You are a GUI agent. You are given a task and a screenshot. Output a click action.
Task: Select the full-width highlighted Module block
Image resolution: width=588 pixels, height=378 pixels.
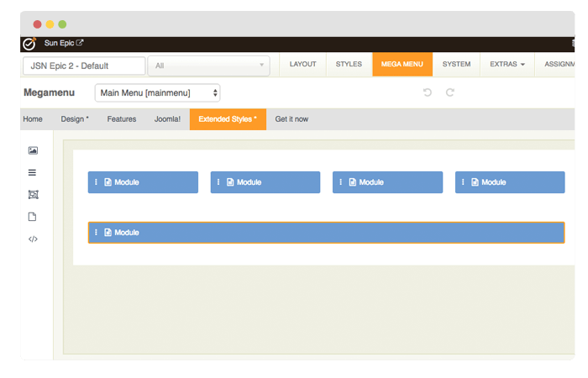[x=326, y=233]
